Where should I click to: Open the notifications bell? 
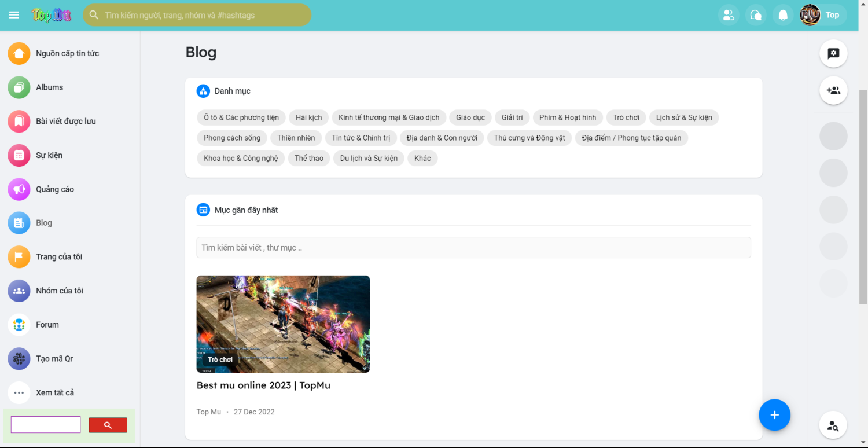point(783,15)
